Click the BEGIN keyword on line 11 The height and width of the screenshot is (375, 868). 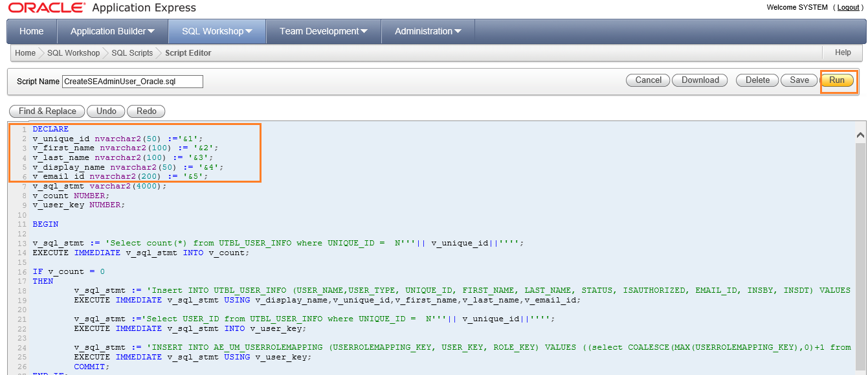(x=45, y=224)
